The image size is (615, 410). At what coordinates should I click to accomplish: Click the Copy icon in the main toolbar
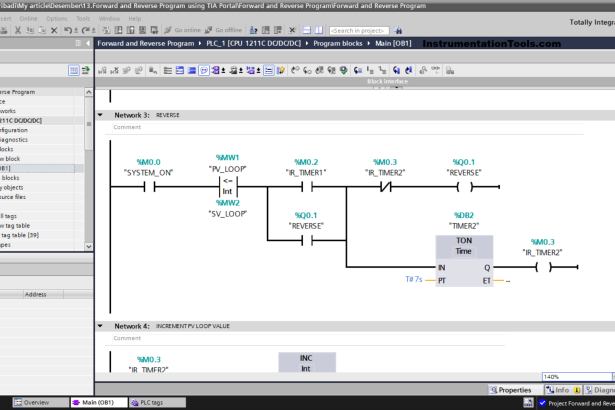[30, 30]
